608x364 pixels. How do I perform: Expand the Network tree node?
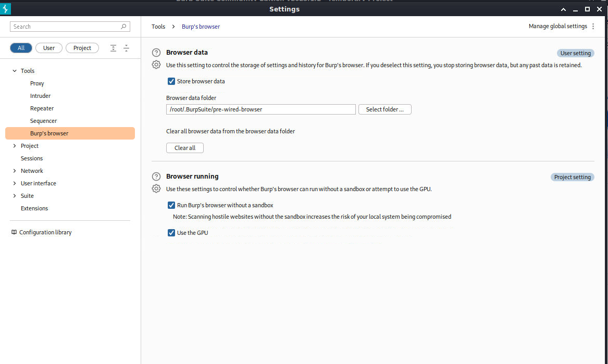tap(15, 171)
